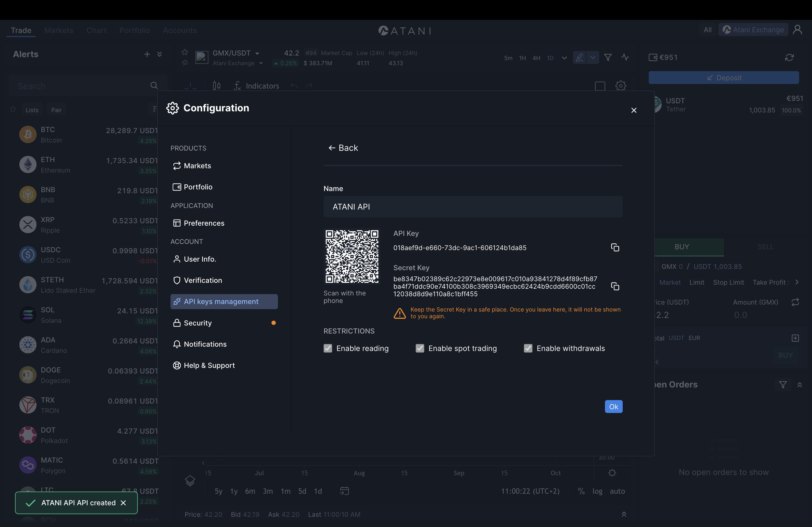Select API keys management

click(224, 301)
